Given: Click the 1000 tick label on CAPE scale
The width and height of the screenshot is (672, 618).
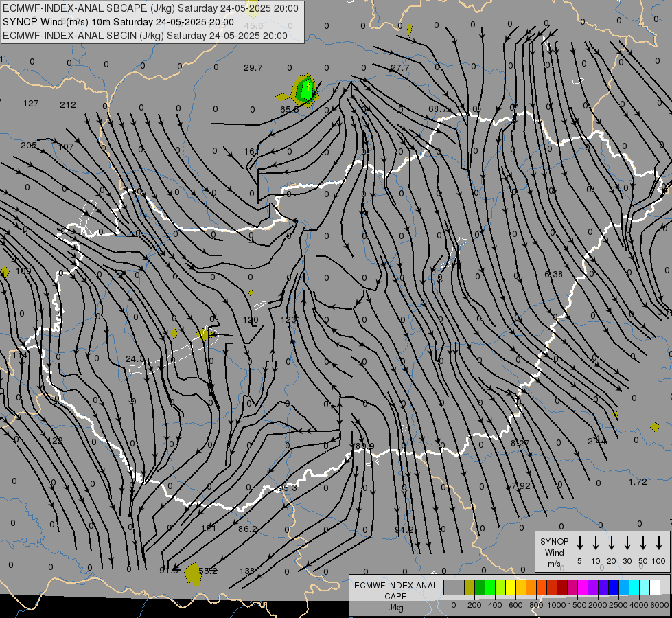Looking at the screenshot, I should tap(556, 605).
